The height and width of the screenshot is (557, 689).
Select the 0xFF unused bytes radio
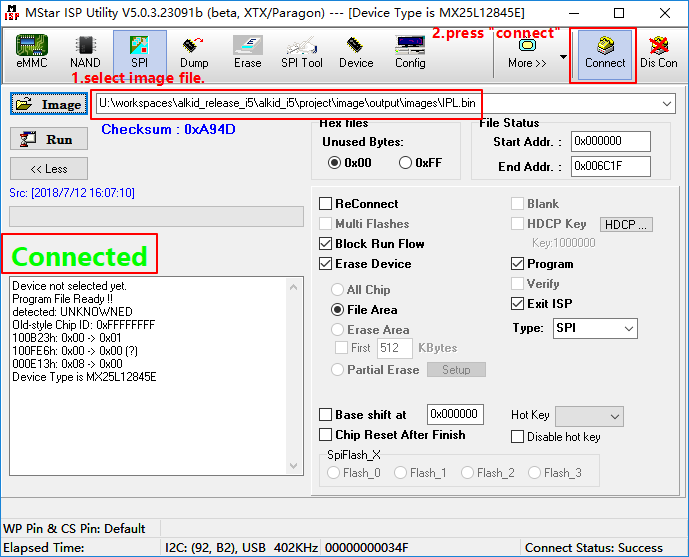[406, 163]
